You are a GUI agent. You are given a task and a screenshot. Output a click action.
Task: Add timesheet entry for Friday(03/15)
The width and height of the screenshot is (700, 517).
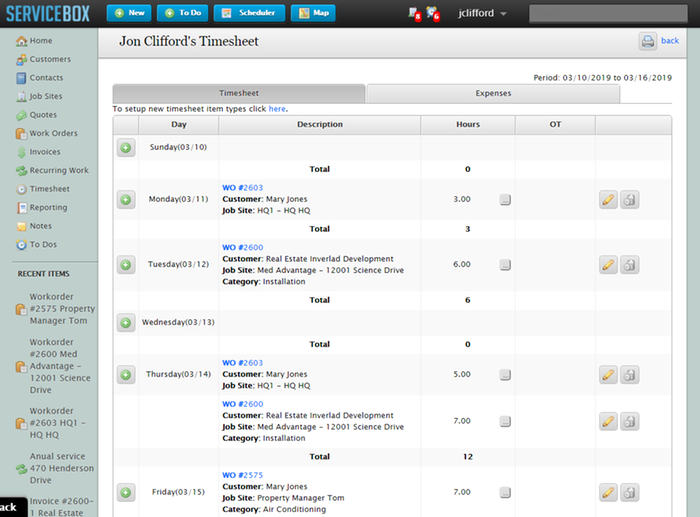pos(126,492)
